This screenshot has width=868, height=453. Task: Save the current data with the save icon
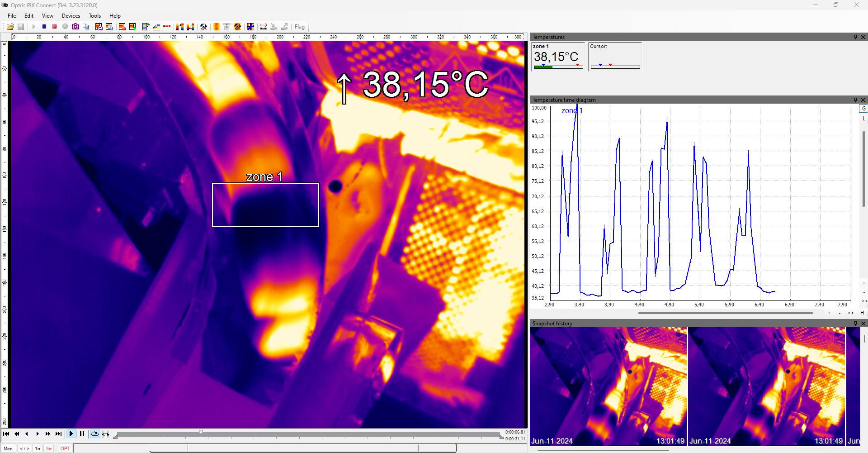pyautogui.click(x=21, y=27)
